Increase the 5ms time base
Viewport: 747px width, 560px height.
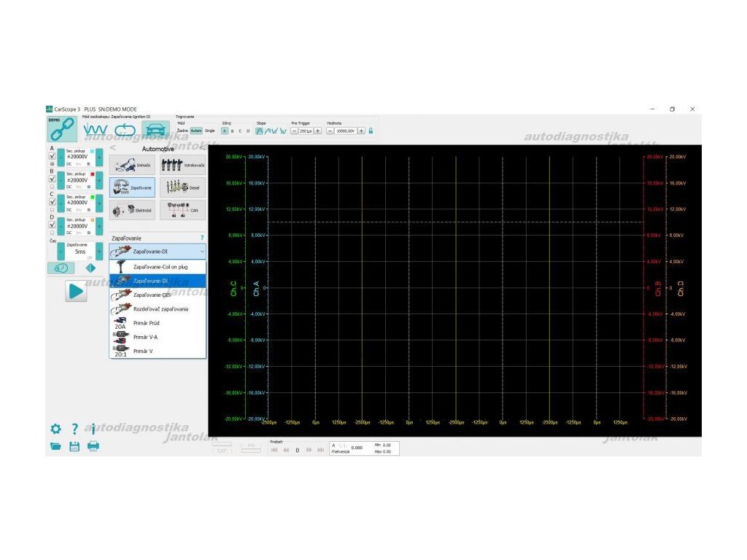(x=99, y=251)
